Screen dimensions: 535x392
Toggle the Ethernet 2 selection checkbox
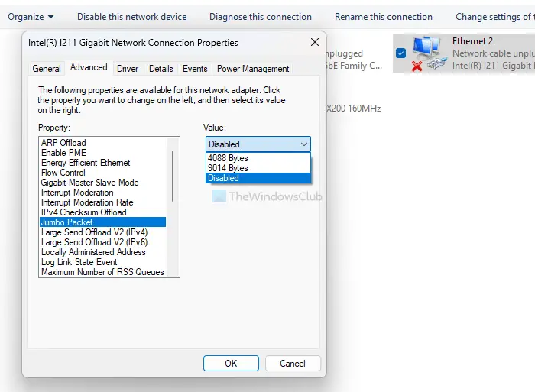coord(401,53)
